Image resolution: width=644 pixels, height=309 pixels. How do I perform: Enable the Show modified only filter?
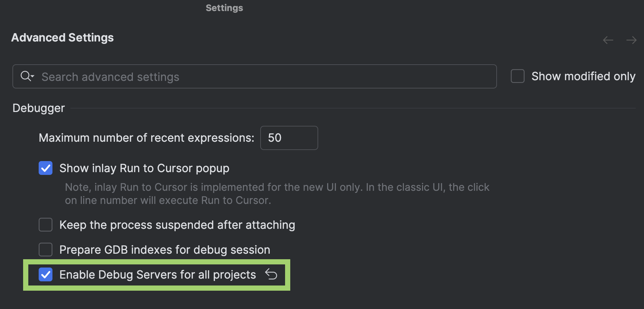(x=517, y=76)
